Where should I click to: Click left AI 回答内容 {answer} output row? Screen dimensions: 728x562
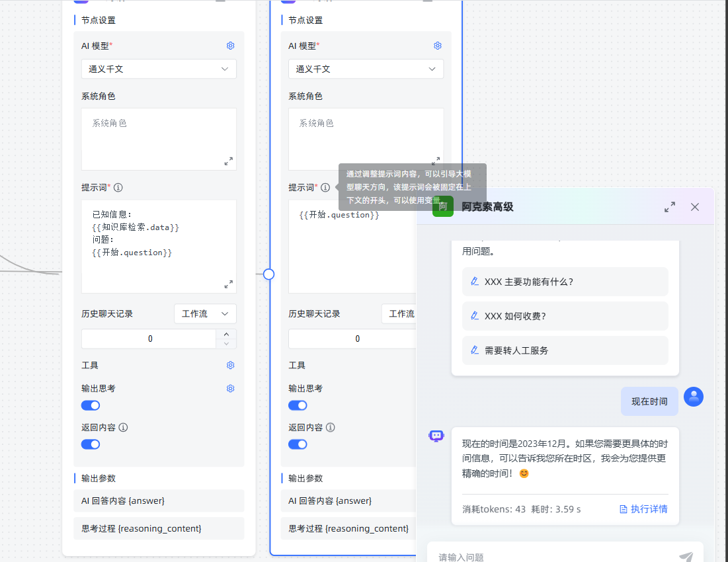point(159,501)
